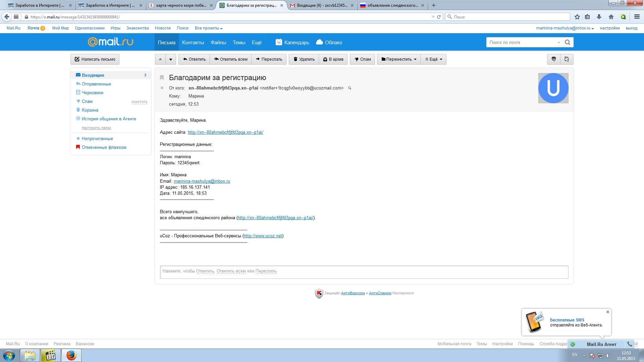Open message in new window icon
This screenshot has width=644, height=362.
[567, 59]
